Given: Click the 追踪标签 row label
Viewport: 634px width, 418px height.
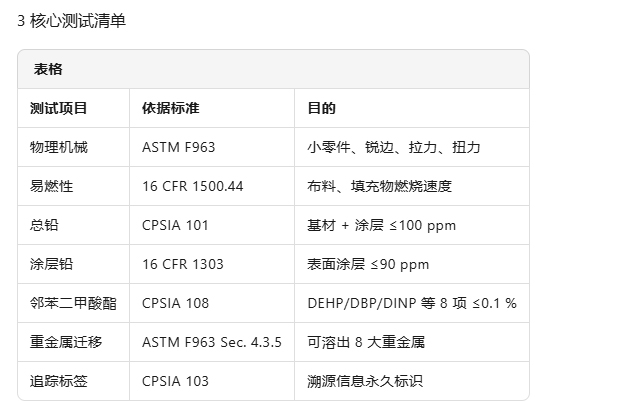Looking at the screenshot, I should tap(58, 381).
